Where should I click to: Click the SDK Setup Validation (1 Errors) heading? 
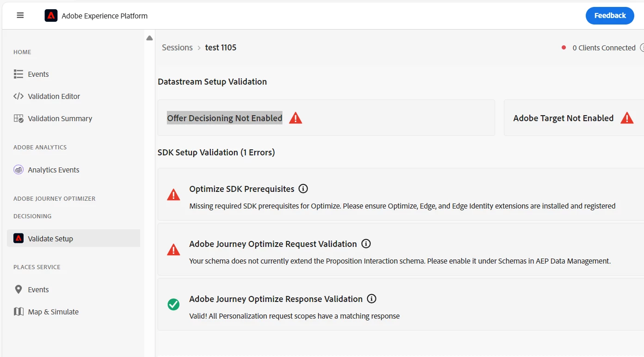(x=216, y=152)
